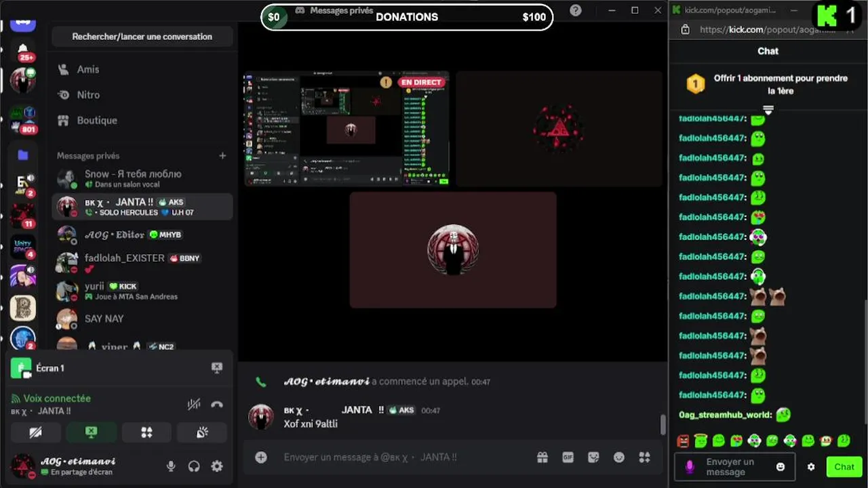Open the notification bell with 25+ badge

pos(23,49)
